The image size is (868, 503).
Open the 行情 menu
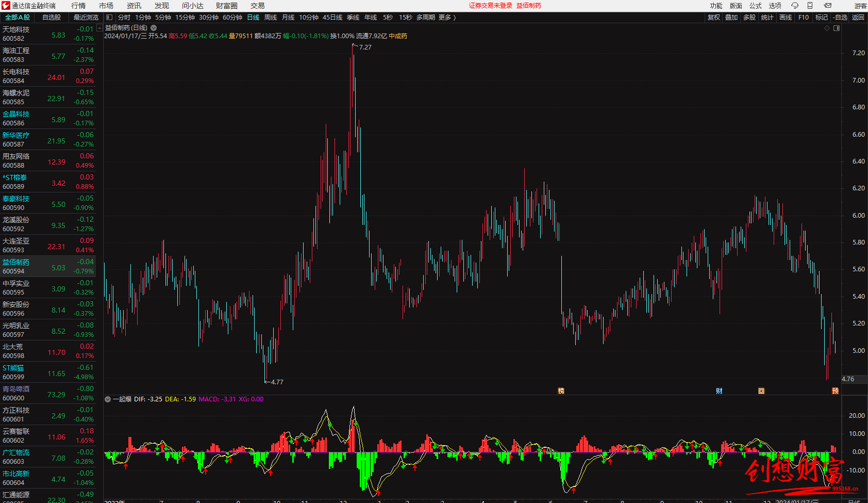click(x=78, y=6)
